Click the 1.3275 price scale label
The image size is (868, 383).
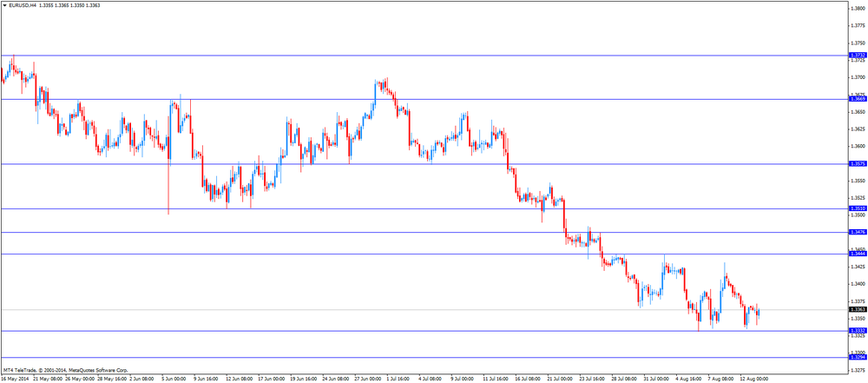(858, 370)
